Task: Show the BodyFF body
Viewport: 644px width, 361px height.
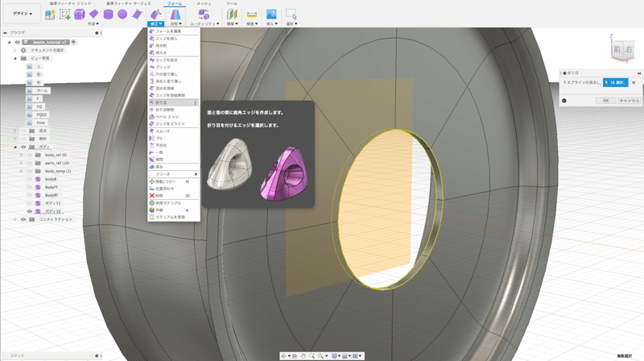Action: (29, 188)
